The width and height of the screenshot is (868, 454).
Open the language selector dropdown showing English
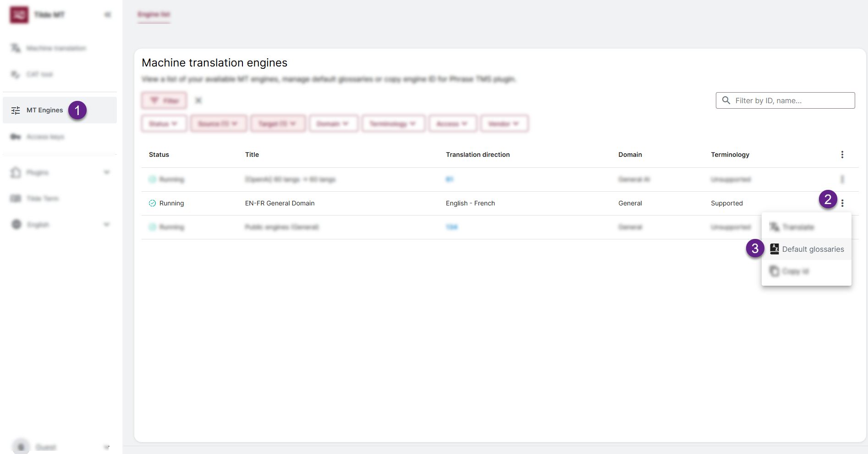(38, 224)
